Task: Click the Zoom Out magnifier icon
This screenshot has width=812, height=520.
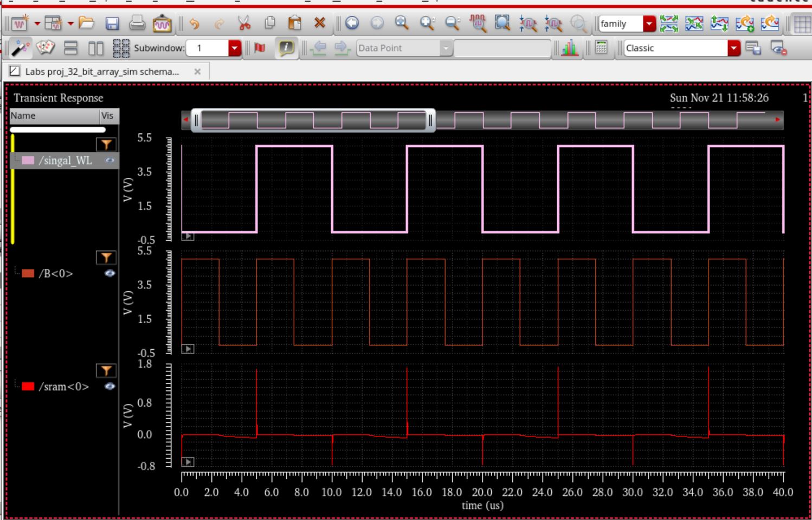Action: 452,23
